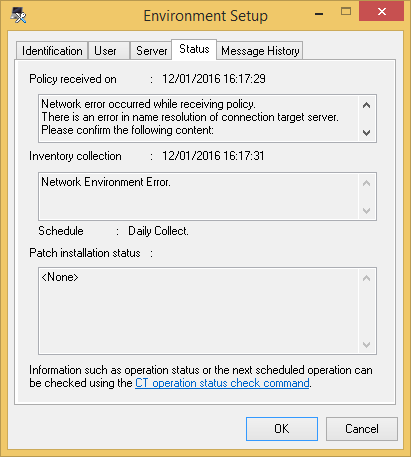Click down arrow in inventory collection box
This screenshot has width=411, height=457.
(367, 211)
